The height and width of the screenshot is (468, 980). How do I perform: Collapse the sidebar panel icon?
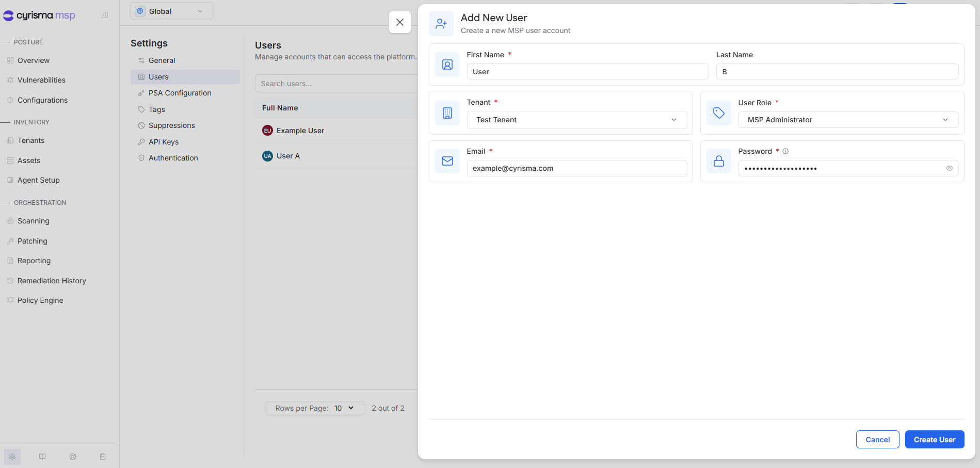coord(105,15)
